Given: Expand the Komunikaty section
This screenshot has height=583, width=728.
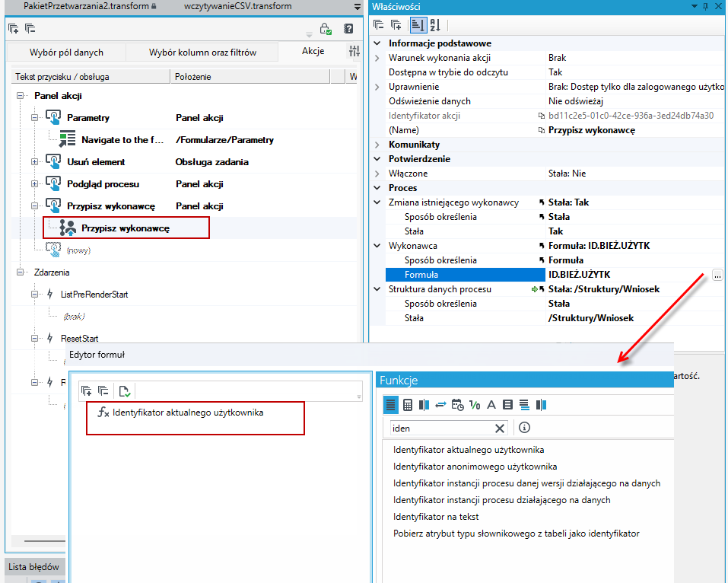Looking at the screenshot, I should click(x=377, y=145).
